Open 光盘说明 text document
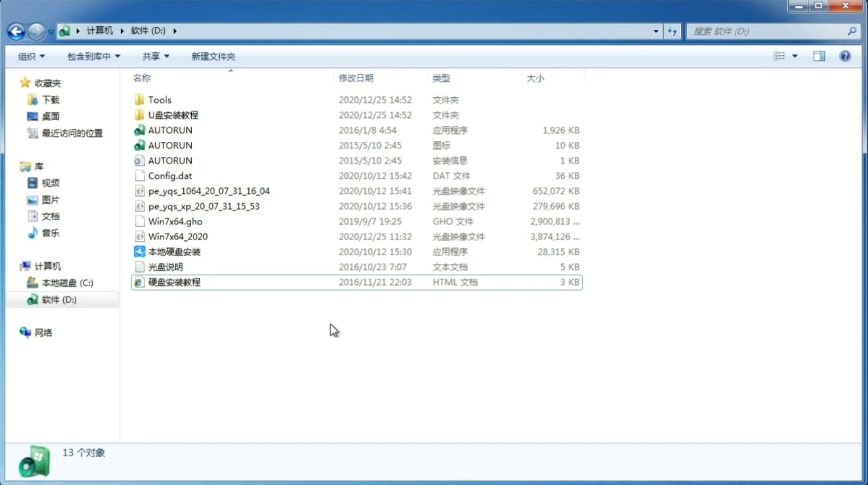 tap(165, 266)
